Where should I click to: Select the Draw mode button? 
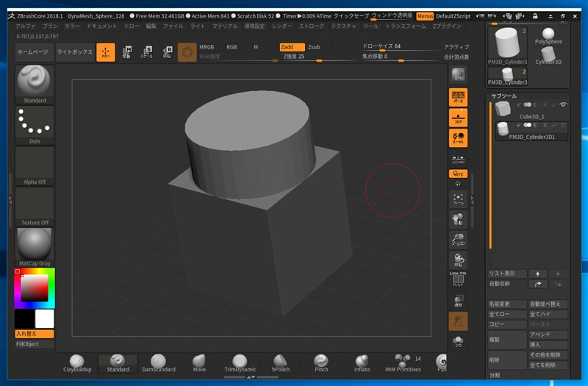(x=106, y=52)
